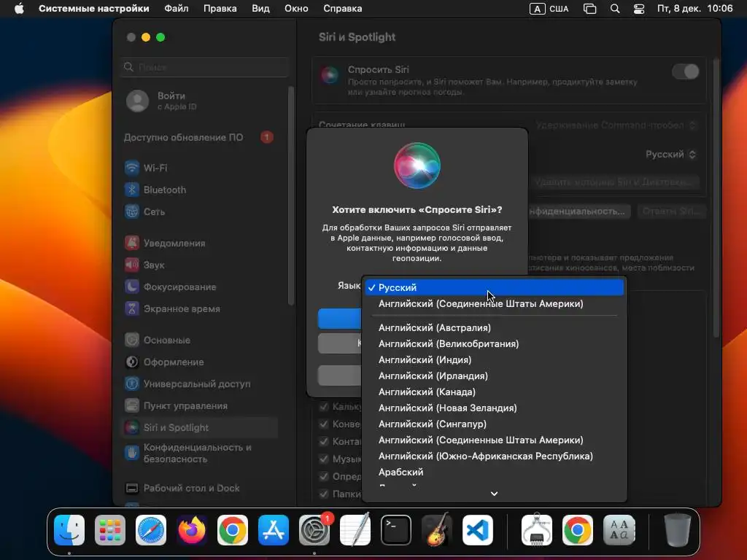
Task: Open App Store from the Dock
Action: pos(274,530)
